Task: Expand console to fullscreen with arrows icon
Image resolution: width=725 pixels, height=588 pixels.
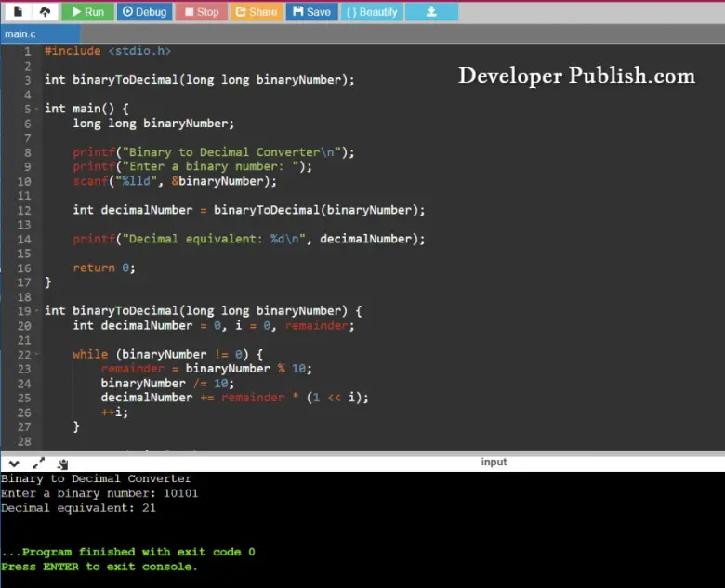Action: [x=38, y=463]
